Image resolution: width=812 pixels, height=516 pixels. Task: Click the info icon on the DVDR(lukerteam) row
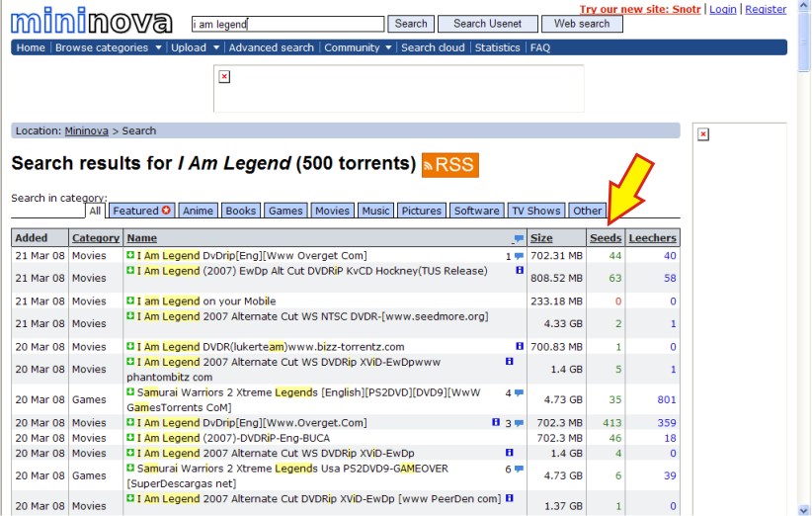pyautogui.click(x=520, y=346)
